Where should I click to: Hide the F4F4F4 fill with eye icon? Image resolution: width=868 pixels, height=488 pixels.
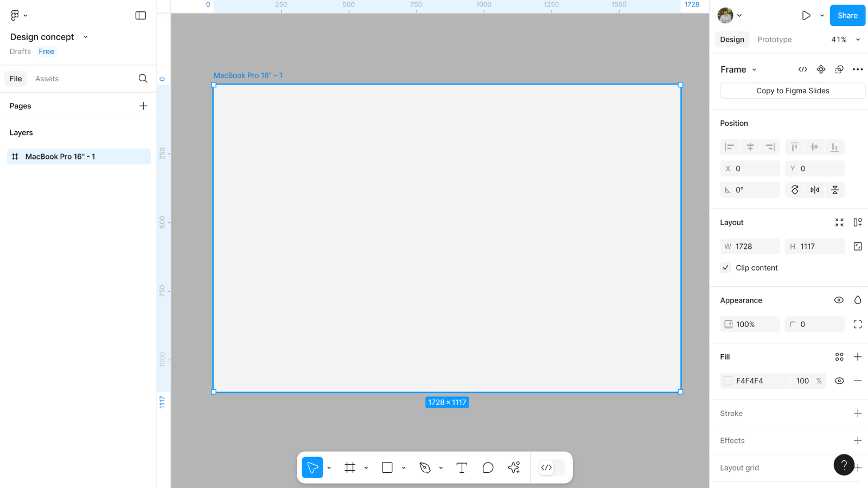click(x=839, y=381)
